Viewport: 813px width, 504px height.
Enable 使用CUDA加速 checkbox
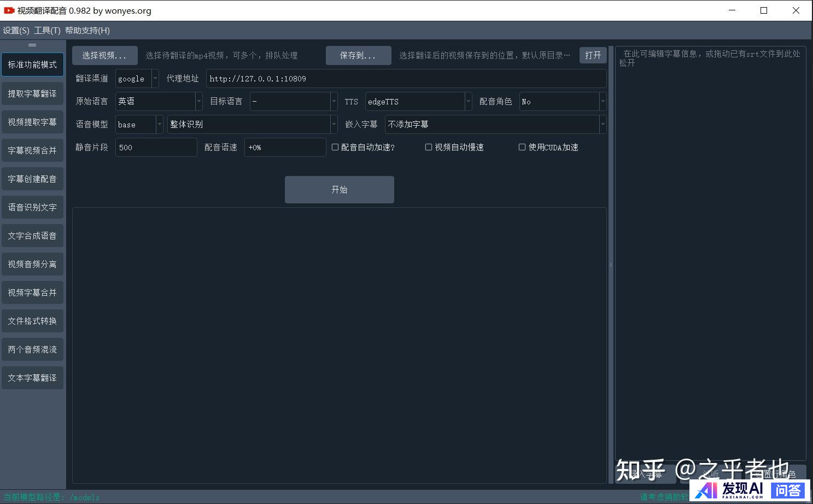point(522,147)
